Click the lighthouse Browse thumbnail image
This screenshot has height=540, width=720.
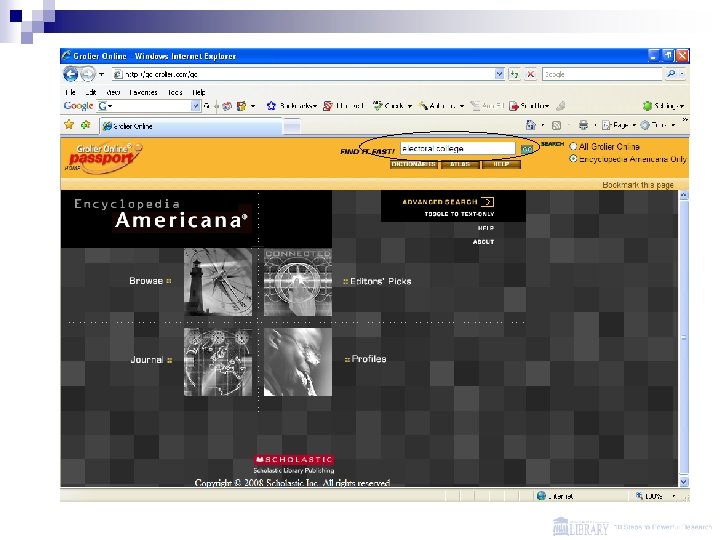point(218,282)
